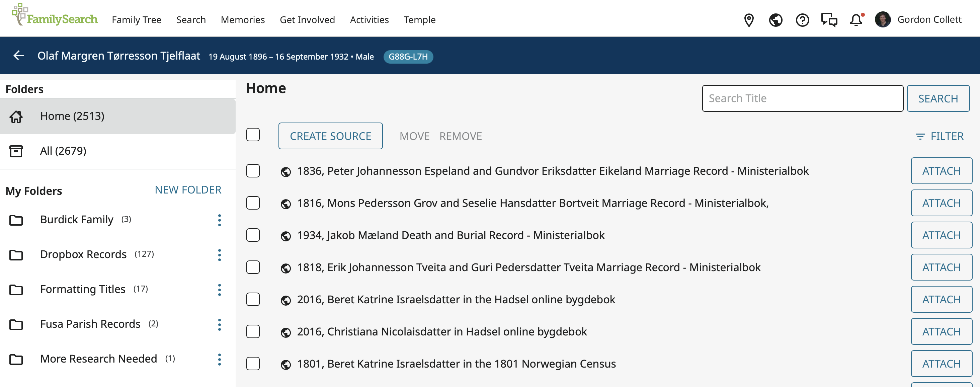
Task: Open Dropbox Records folder options menu
Action: click(220, 255)
